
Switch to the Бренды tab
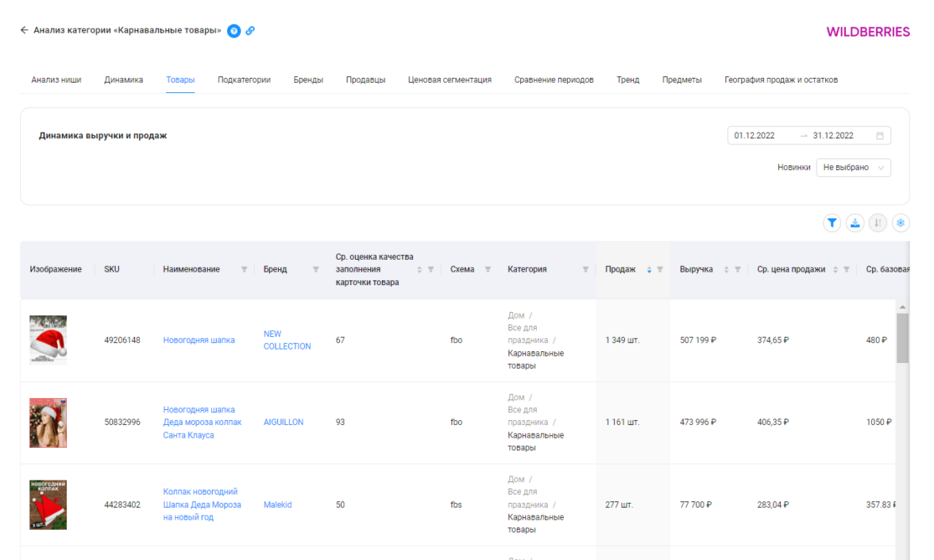(x=308, y=79)
